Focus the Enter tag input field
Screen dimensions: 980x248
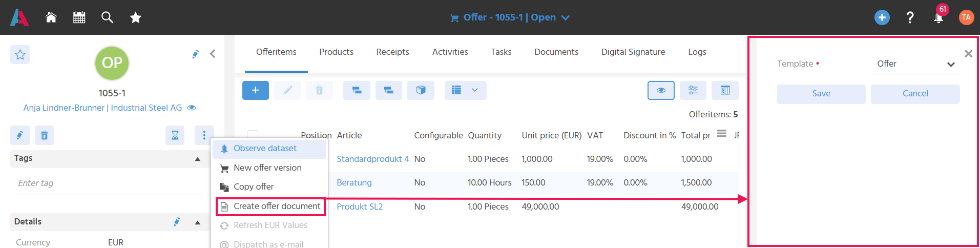pyautogui.click(x=110, y=183)
